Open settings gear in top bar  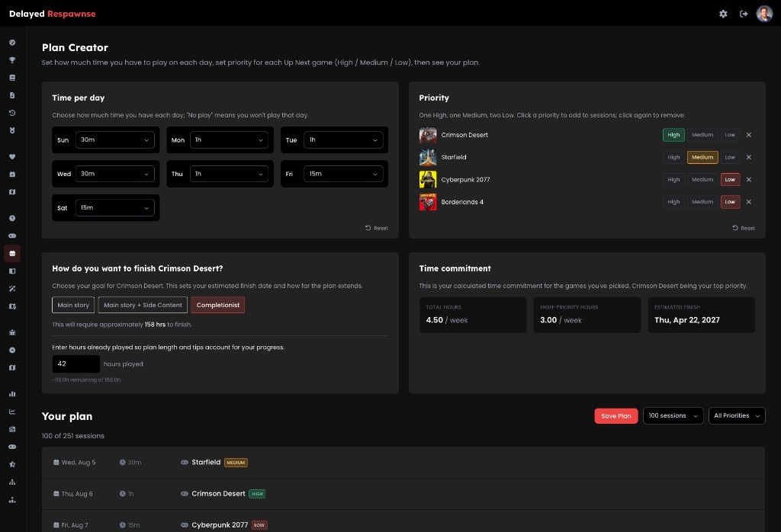[723, 14]
